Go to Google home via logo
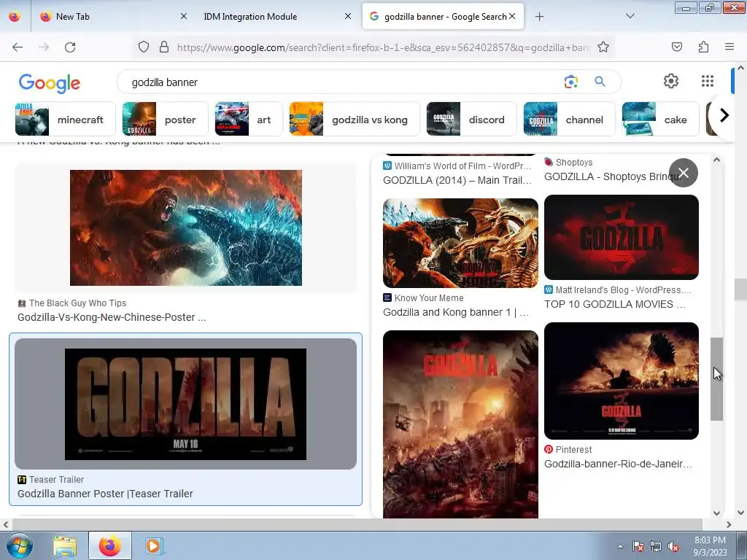 point(50,83)
